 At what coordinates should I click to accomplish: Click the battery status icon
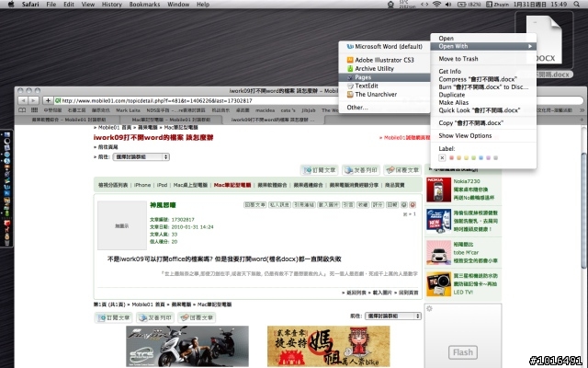(x=461, y=4)
